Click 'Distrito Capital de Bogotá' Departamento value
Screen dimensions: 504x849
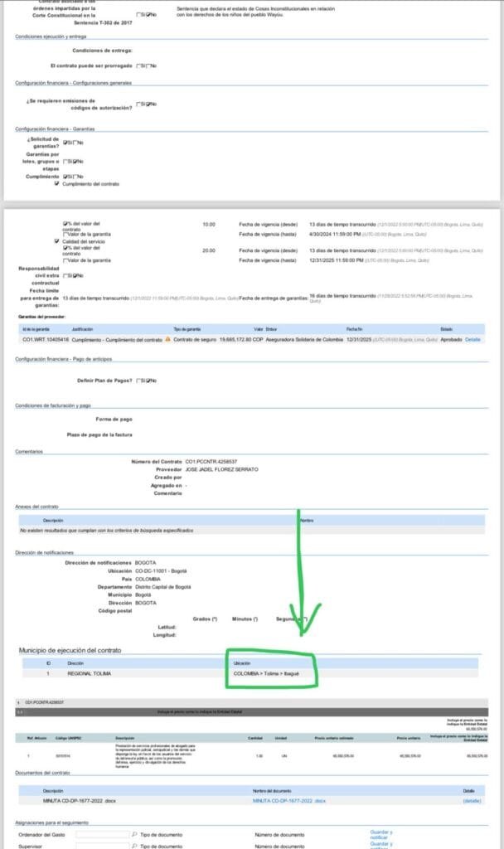(163, 587)
